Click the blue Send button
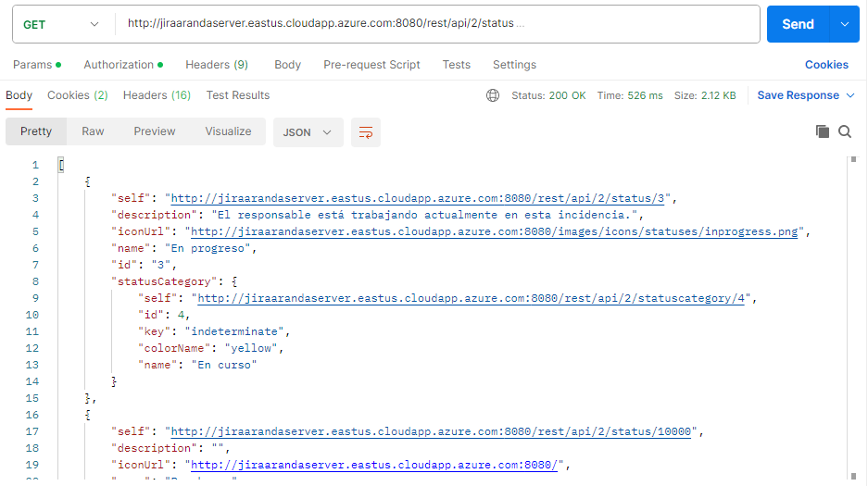868x486 pixels. tap(798, 24)
